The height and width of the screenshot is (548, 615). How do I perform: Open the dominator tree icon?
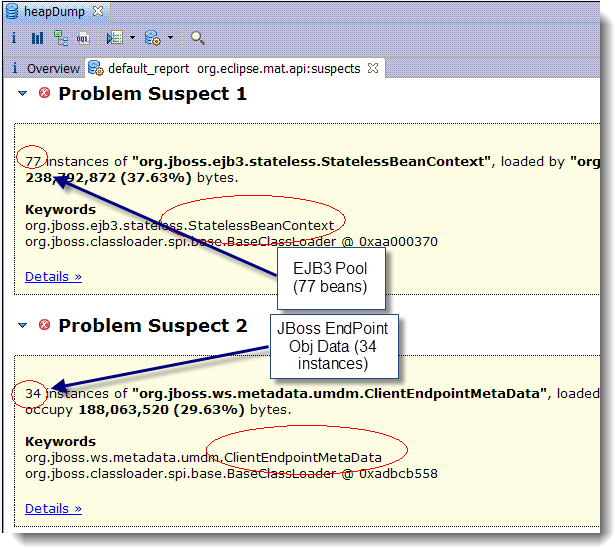click(x=61, y=38)
